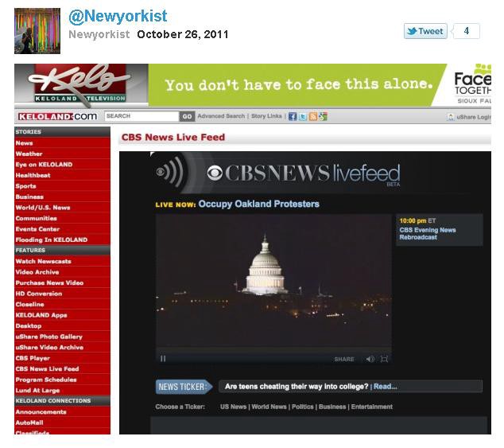
Task: Click the KELO Keloland Television logo
Action: click(81, 84)
